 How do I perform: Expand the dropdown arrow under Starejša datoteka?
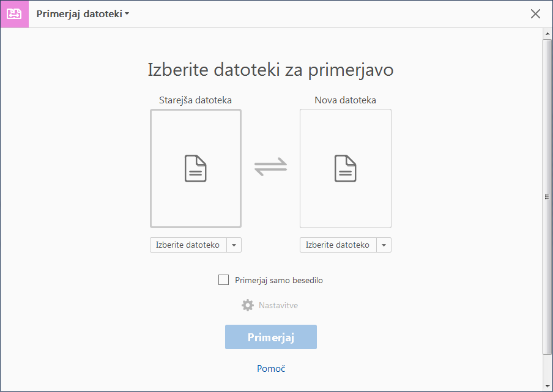point(234,245)
